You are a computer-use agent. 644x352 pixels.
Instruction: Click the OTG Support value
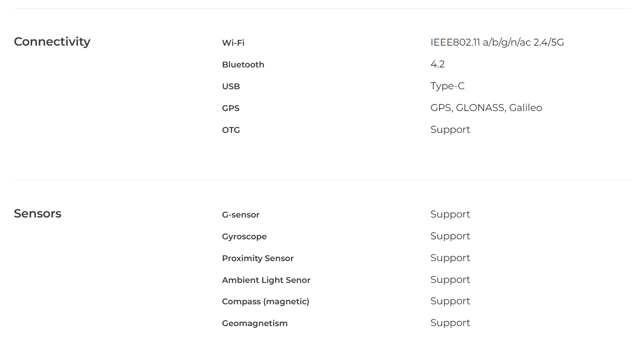pyautogui.click(x=450, y=130)
